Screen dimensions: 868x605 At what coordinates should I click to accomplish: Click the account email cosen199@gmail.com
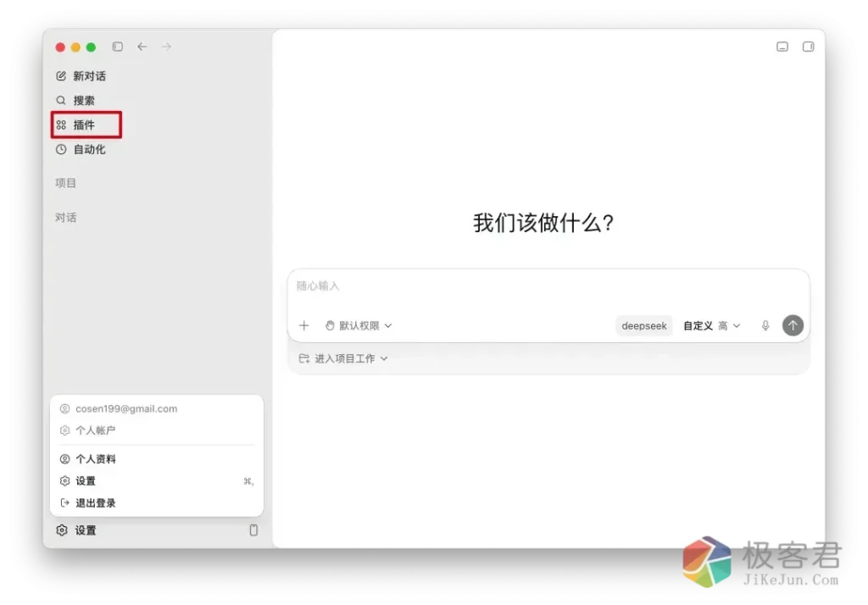(126, 408)
